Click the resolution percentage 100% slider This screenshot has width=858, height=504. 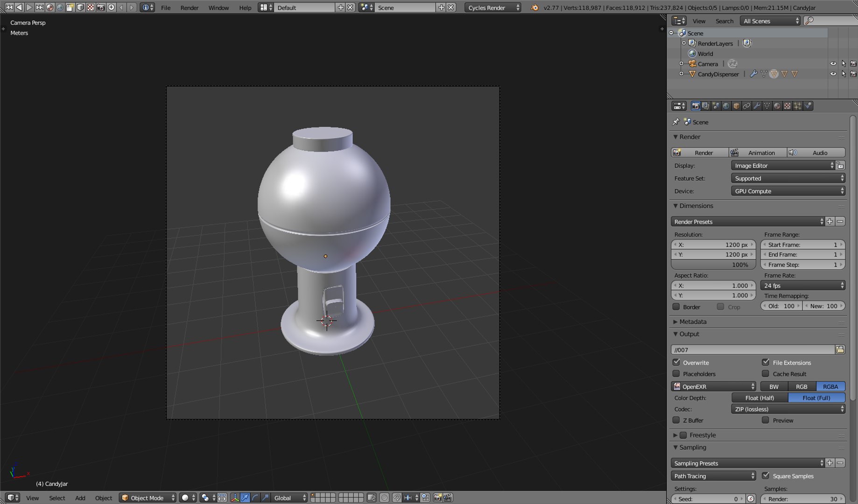pyautogui.click(x=713, y=265)
